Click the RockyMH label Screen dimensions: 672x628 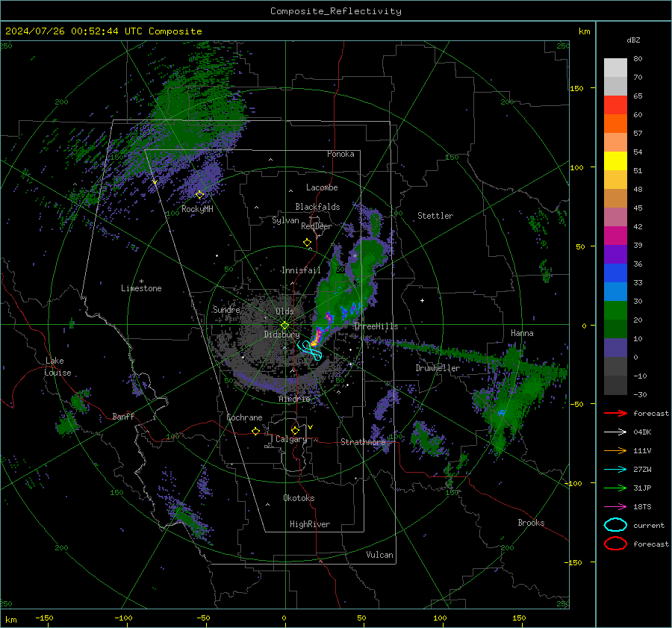pyautogui.click(x=197, y=210)
